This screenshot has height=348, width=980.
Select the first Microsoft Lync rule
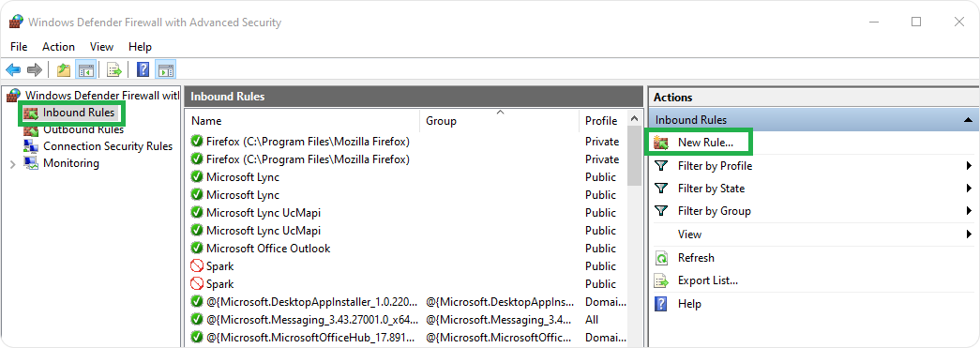406,176
